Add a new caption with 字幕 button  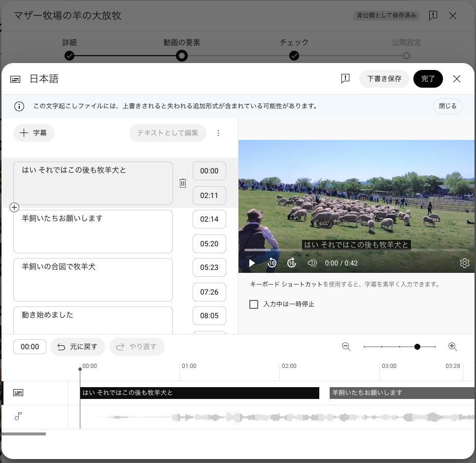(x=34, y=133)
